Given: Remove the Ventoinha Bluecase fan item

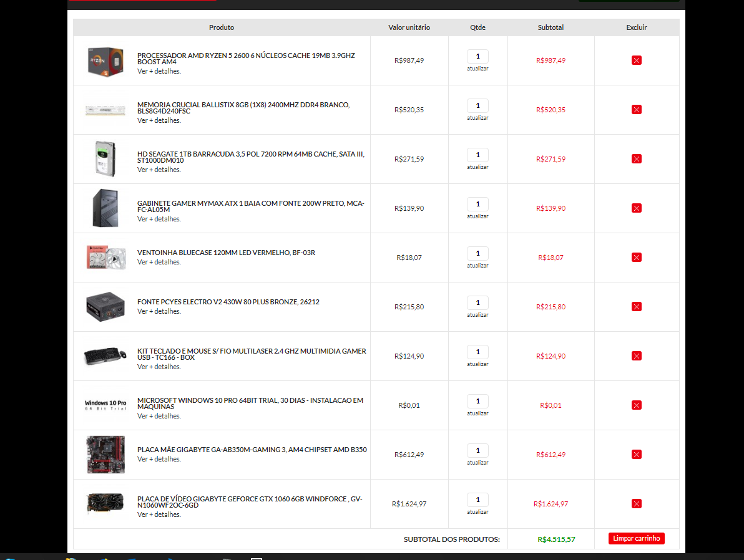Looking at the screenshot, I should click(636, 258).
